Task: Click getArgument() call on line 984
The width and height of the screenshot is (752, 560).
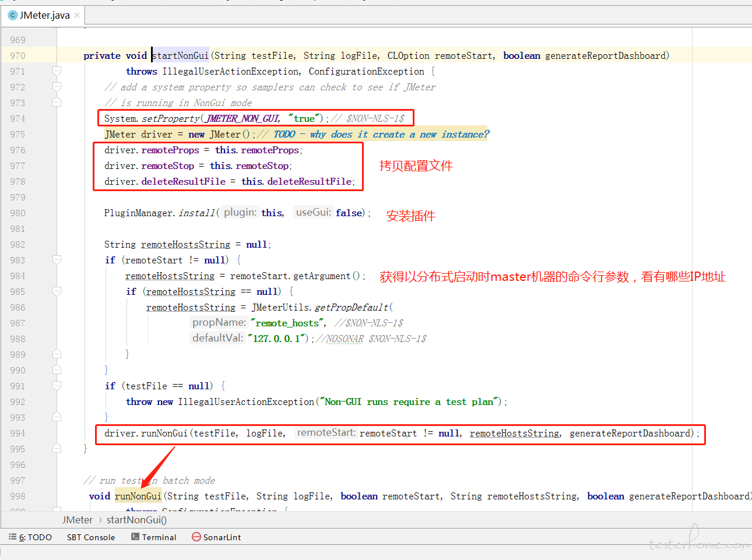Action: pyautogui.click(x=326, y=276)
